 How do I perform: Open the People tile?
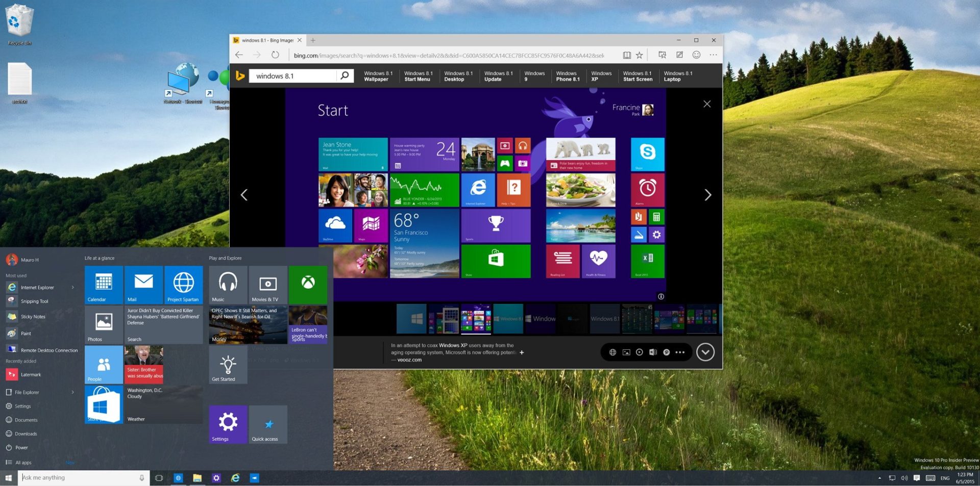[104, 364]
